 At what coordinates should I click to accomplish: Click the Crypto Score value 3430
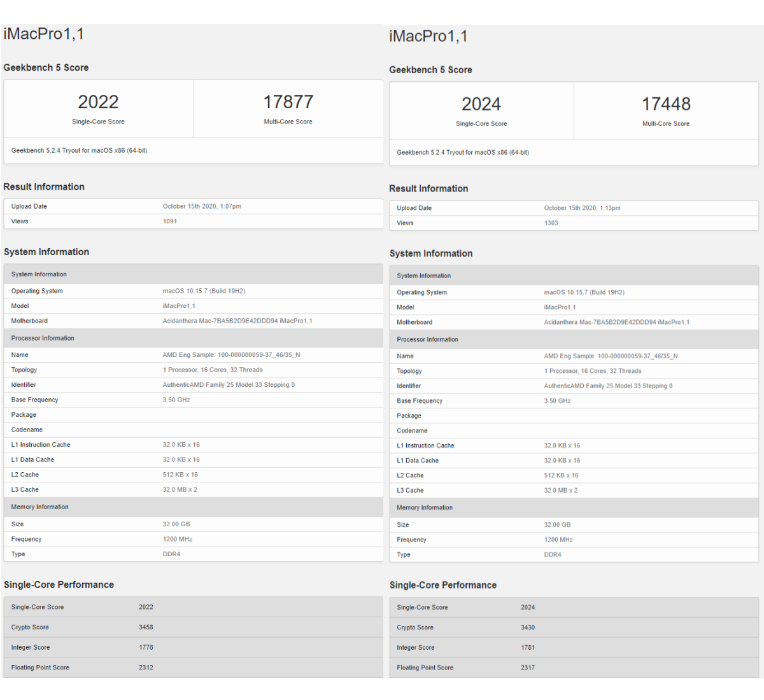pos(528,627)
